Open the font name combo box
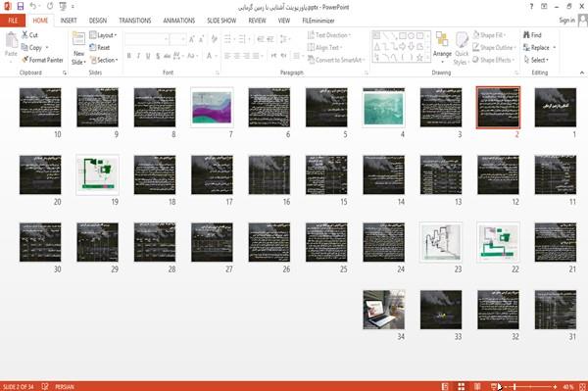The width and height of the screenshot is (588, 391). pos(147,38)
